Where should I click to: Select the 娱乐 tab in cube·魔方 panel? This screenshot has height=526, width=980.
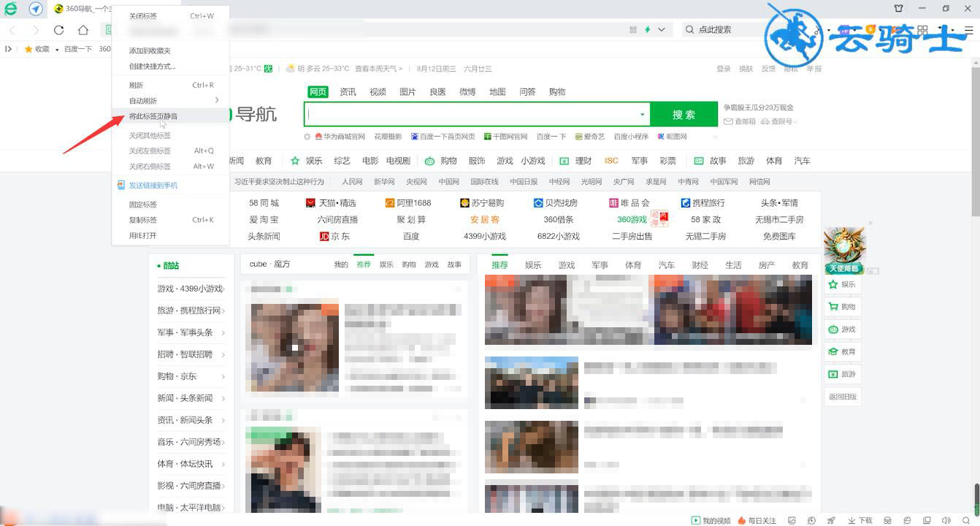[x=386, y=264]
